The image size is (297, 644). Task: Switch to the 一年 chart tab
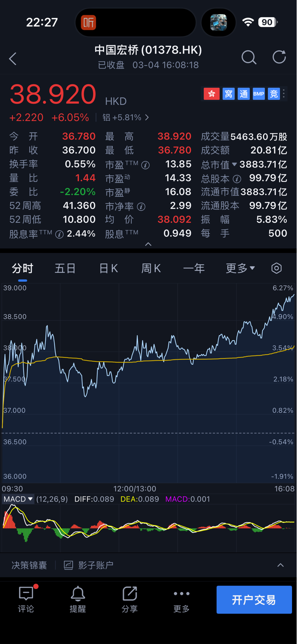pos(194,268)
